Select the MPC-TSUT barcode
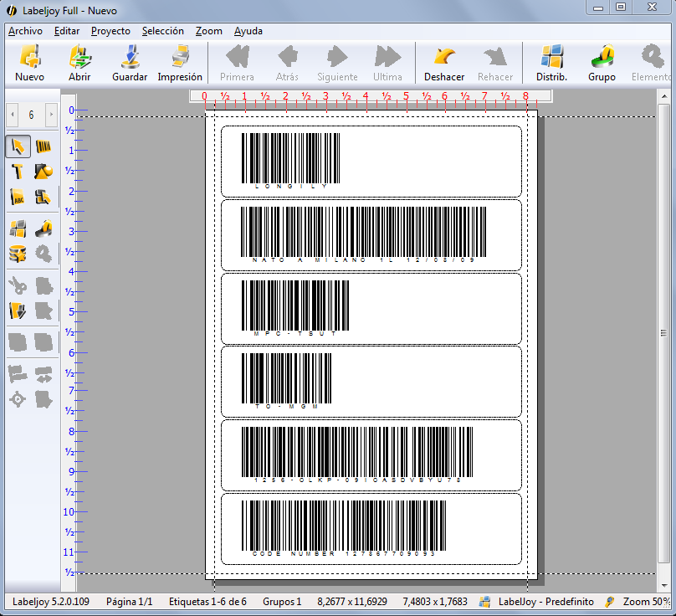Screen dimensions: 676x616 (x=295, y=308)
